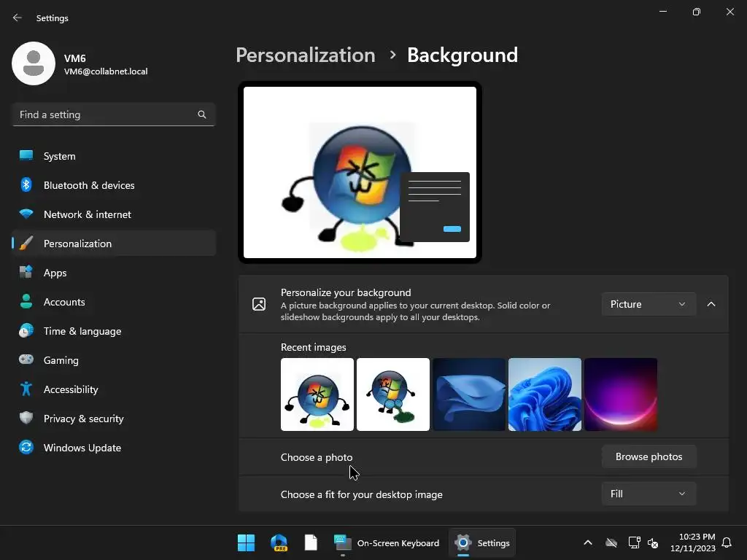
Task: Open Network & internet settings
Action: 114,214
